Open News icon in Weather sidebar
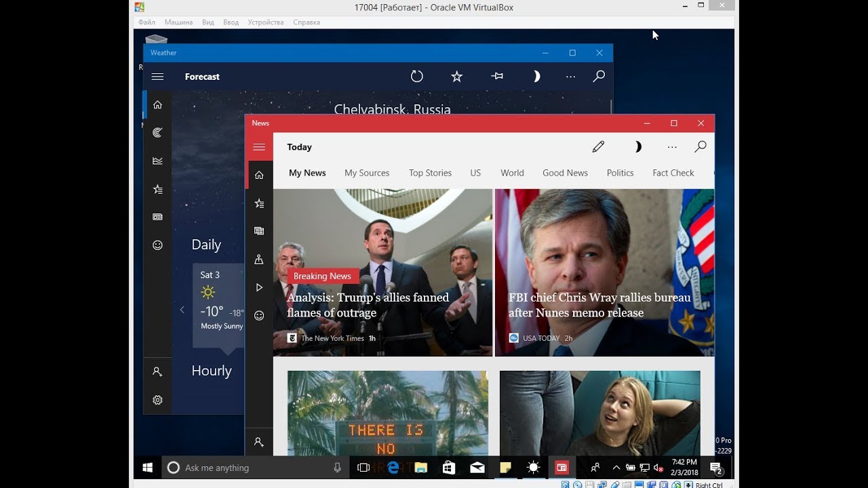868x488 pixels. (x=157, y=217)
